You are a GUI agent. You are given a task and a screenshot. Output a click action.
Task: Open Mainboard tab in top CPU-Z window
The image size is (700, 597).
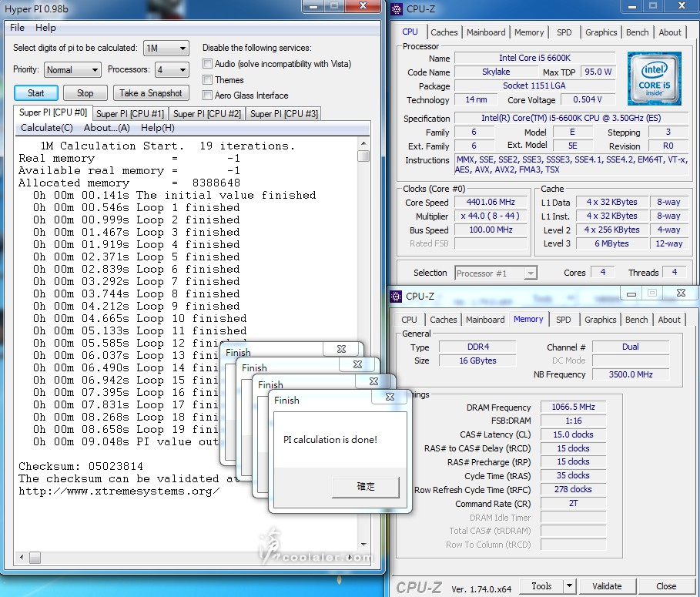point(486,32)
